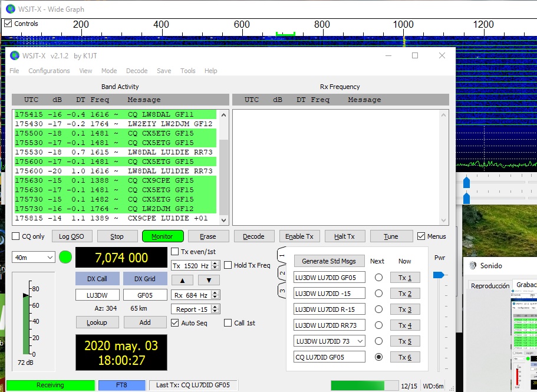Click the Decode button

254,236
